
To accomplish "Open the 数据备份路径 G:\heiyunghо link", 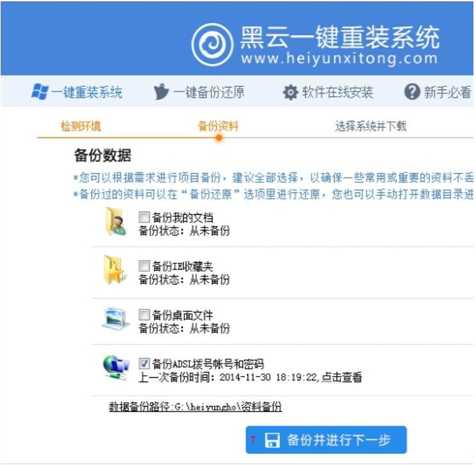I will (x=196, y=407).
